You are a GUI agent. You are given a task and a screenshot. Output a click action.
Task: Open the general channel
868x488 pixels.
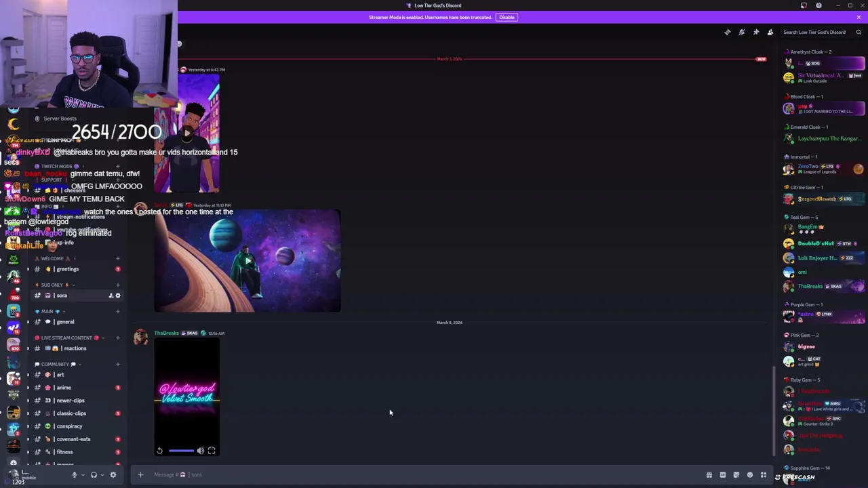tap(76, 322)
